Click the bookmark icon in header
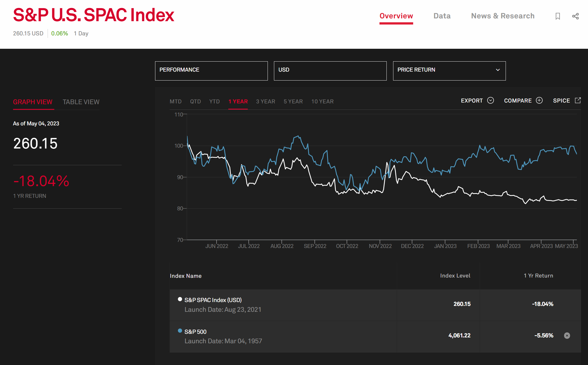The width and height of the screenshot is (588, 365). click(557, 16)
